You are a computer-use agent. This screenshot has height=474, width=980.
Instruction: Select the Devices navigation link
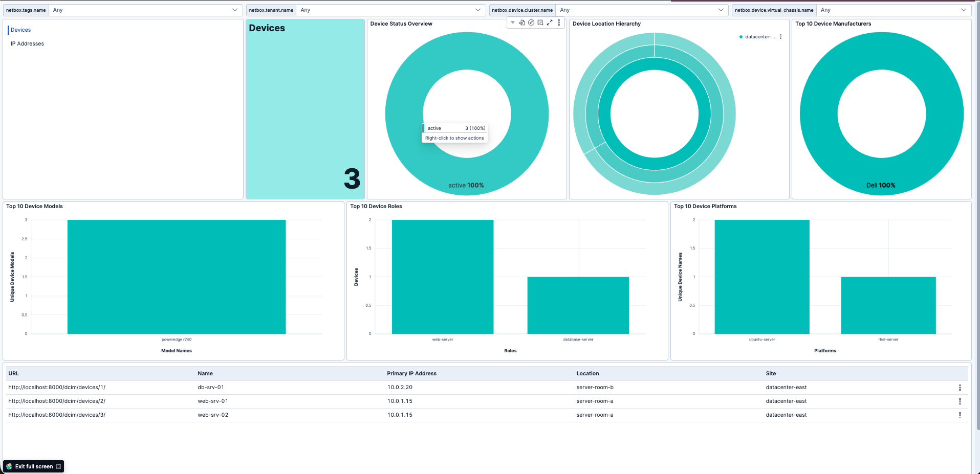[20, 30]
